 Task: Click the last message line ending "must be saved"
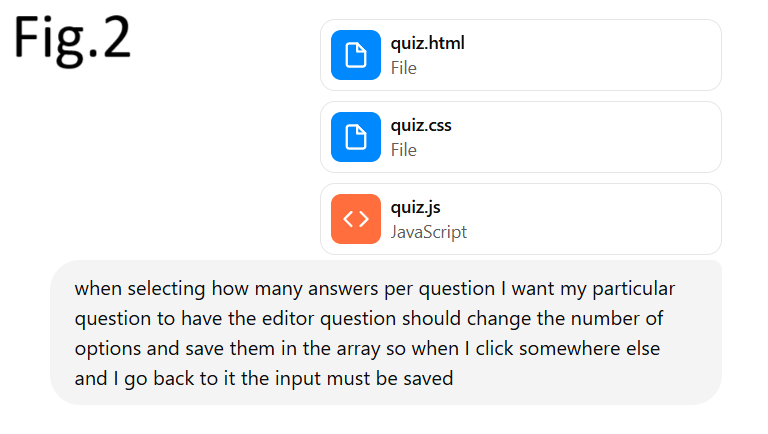(263, 380)
